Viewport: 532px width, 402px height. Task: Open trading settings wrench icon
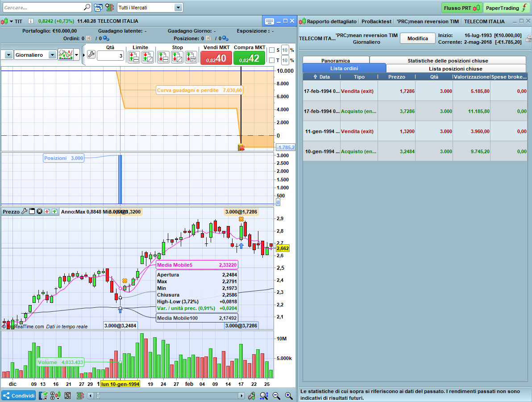(91, 54)
